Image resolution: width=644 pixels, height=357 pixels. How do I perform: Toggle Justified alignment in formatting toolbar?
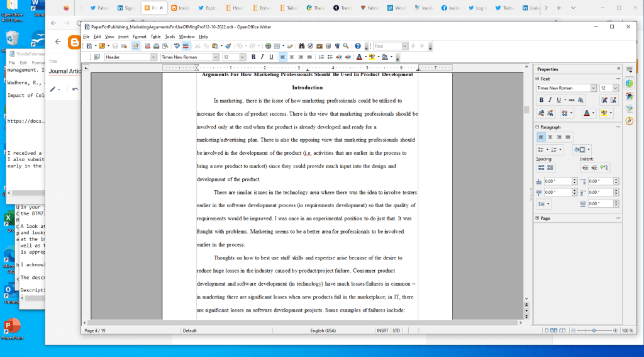(x=309, y=57)
